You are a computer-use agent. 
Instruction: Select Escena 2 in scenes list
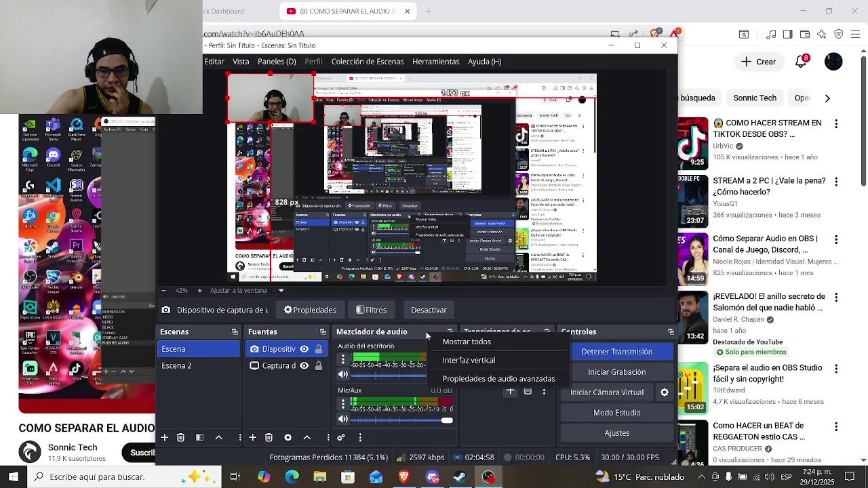point(198,366)
